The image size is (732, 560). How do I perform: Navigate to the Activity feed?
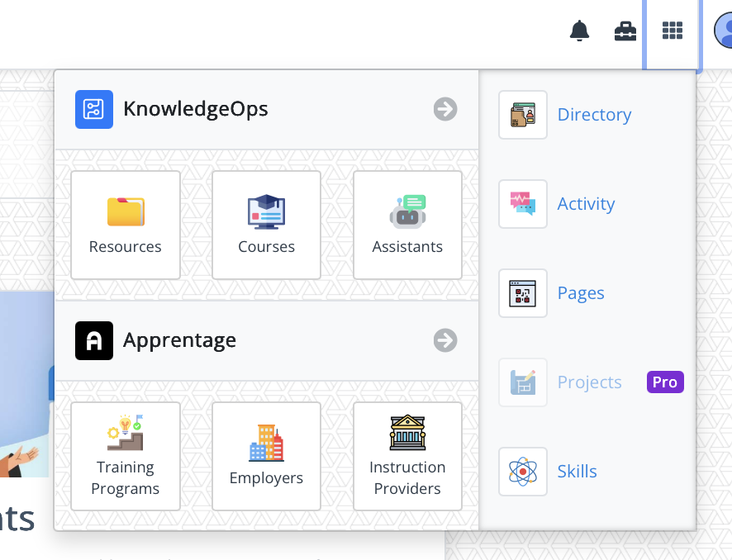[586, 204]
